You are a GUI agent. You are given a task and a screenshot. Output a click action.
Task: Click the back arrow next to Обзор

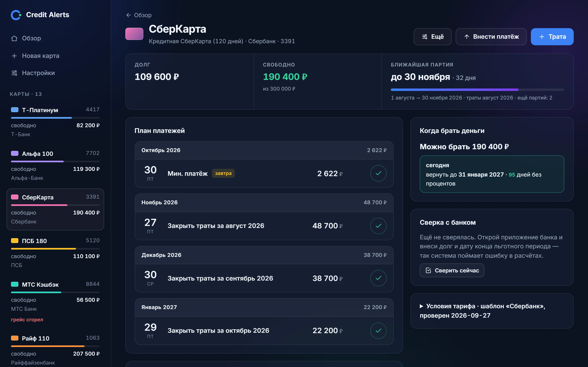[x=129, y=15]
